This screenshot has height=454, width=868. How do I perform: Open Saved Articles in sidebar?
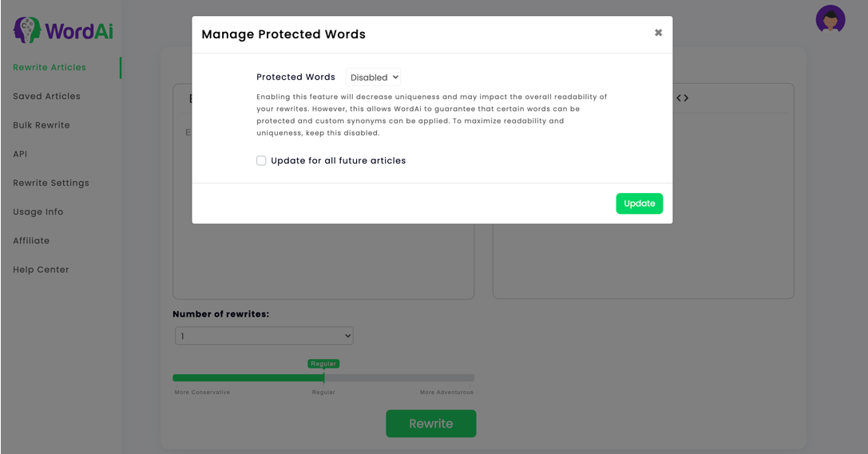point(46,97)
